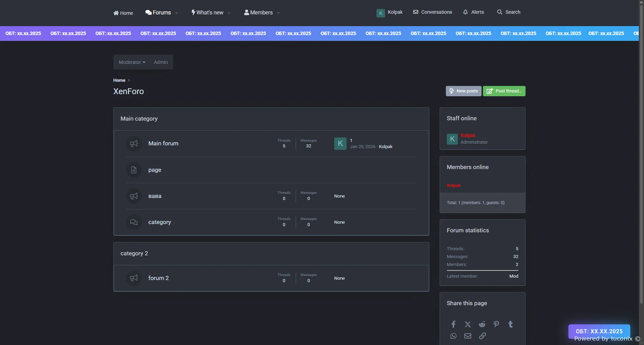Click the megaphone icon beside вава
The image size is (644, 345).
[134, 196]
